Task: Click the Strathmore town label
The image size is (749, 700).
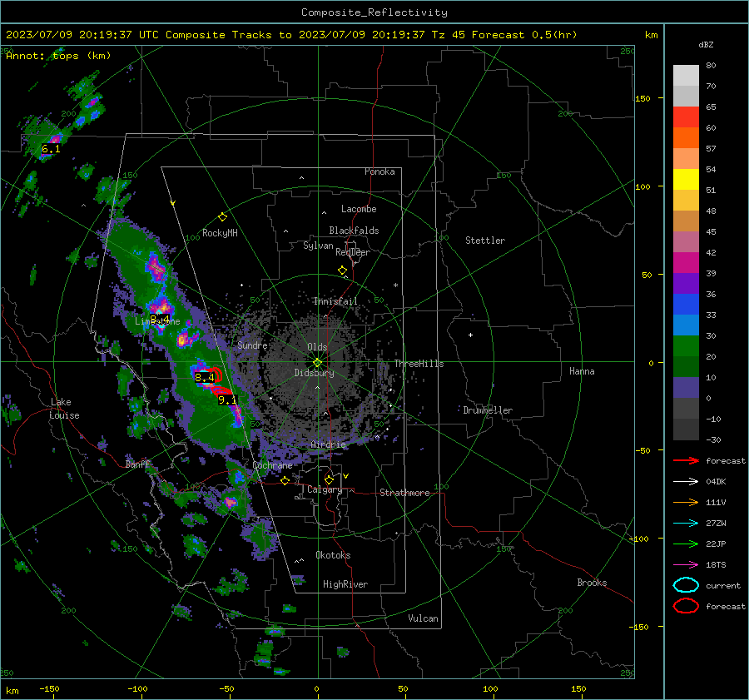Action: tap(404, 493)
